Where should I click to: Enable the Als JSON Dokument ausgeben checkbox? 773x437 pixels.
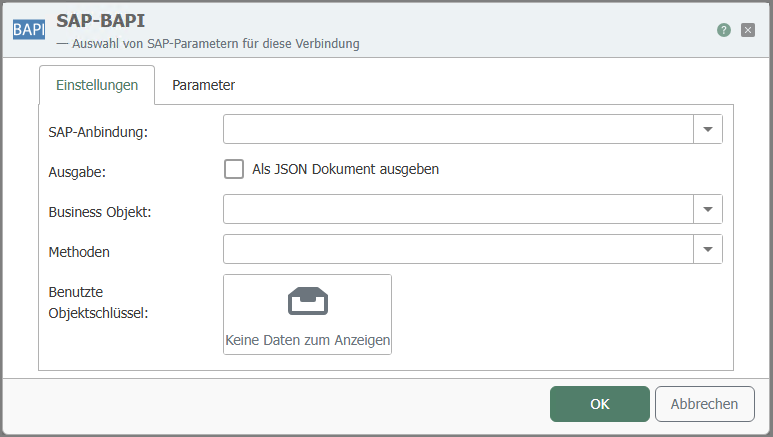(x=234, y=169)
